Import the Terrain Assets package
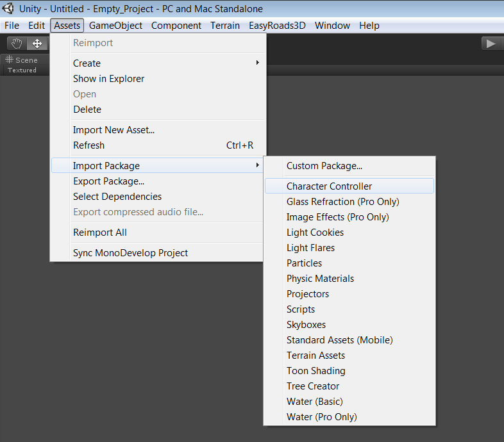The image size is (504, 442). (x=349, y=356)
